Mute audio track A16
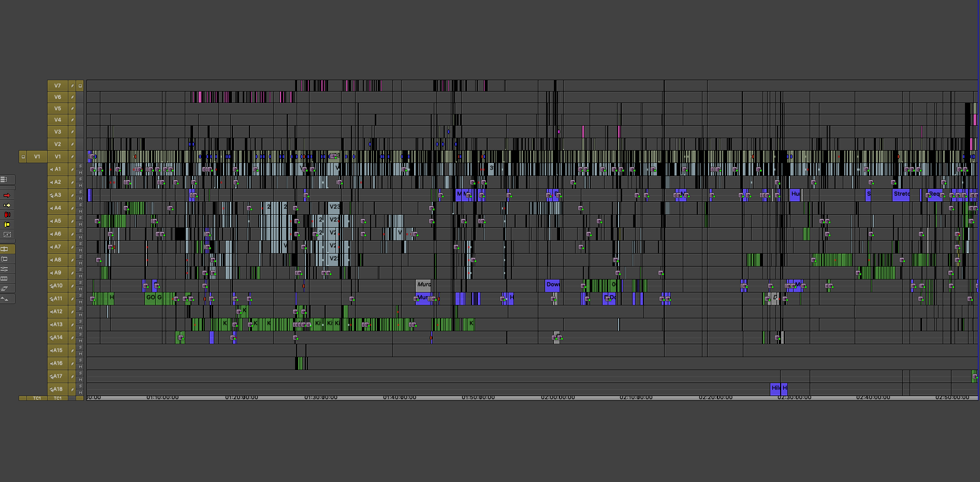 point(80,367)
